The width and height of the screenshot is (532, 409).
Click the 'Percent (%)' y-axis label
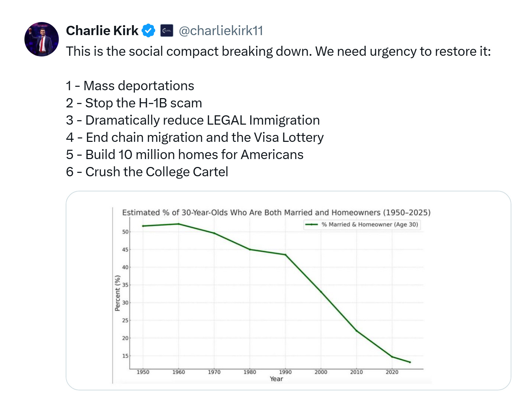click(118, 293)
